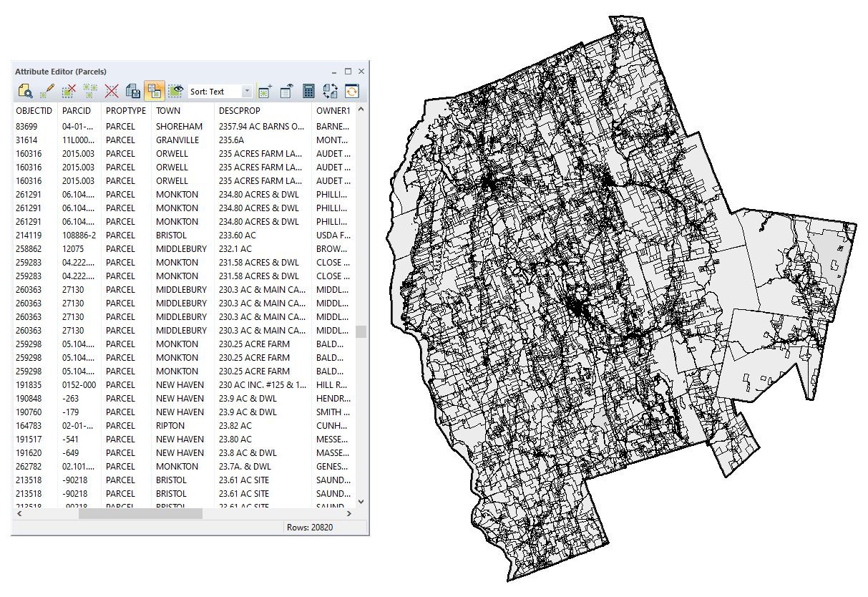This screenshot has width=868, height=597.
Task: Click the large red X delete icon
Action: point(112,91)
